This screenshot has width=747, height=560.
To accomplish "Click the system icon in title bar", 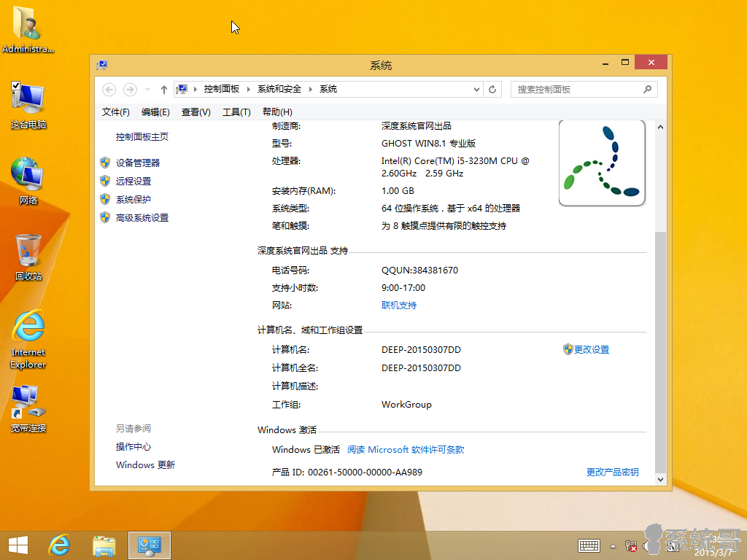I will (x=102, y=65).
